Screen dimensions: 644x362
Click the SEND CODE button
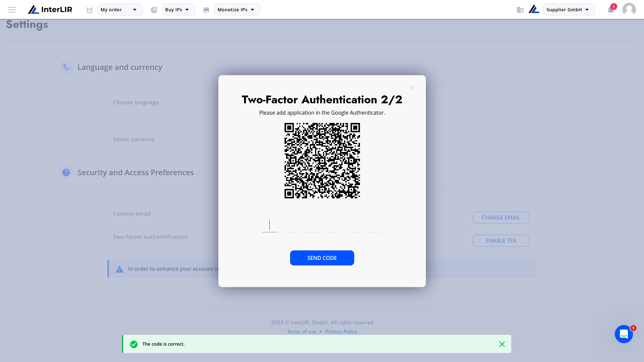(x=322, y=258)
